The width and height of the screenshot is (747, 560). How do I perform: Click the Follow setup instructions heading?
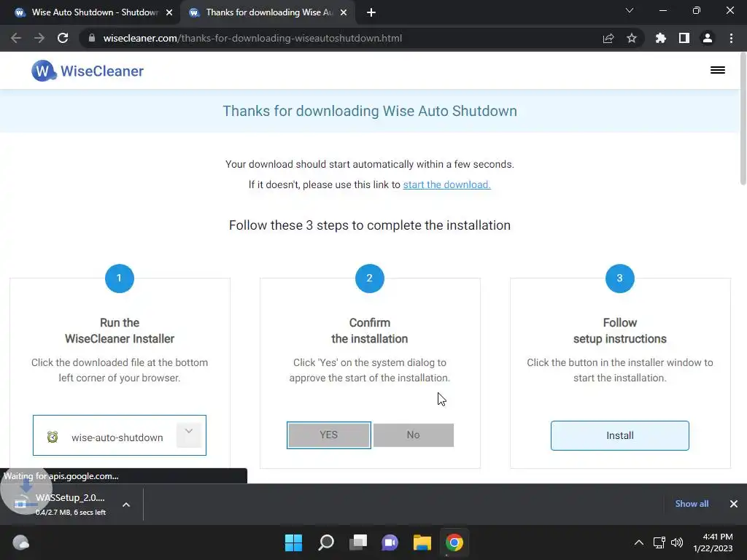(x=620, y=330)
